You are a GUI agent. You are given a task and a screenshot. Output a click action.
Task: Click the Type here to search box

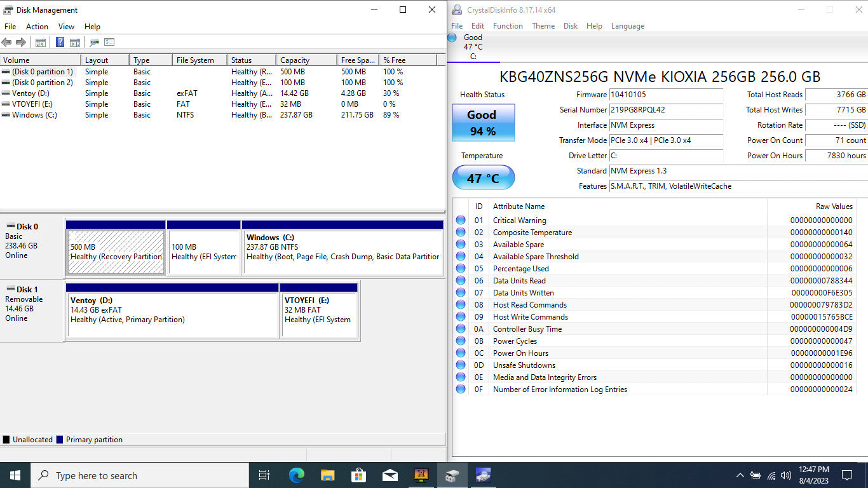140,475
